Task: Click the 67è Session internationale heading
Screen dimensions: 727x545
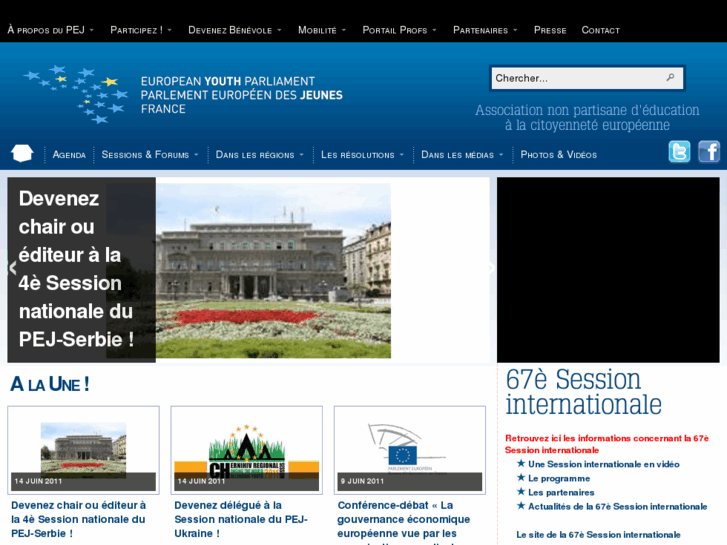Action: tap(583, 392)
